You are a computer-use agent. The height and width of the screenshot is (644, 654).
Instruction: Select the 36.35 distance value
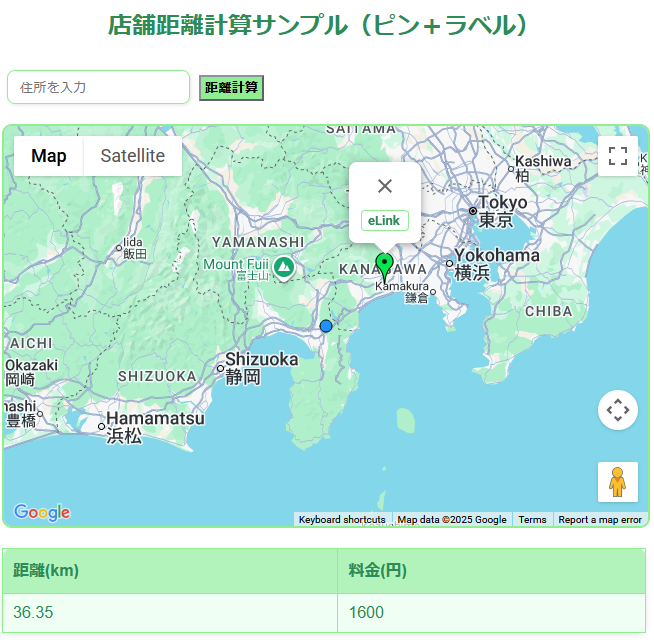point(33,612)
